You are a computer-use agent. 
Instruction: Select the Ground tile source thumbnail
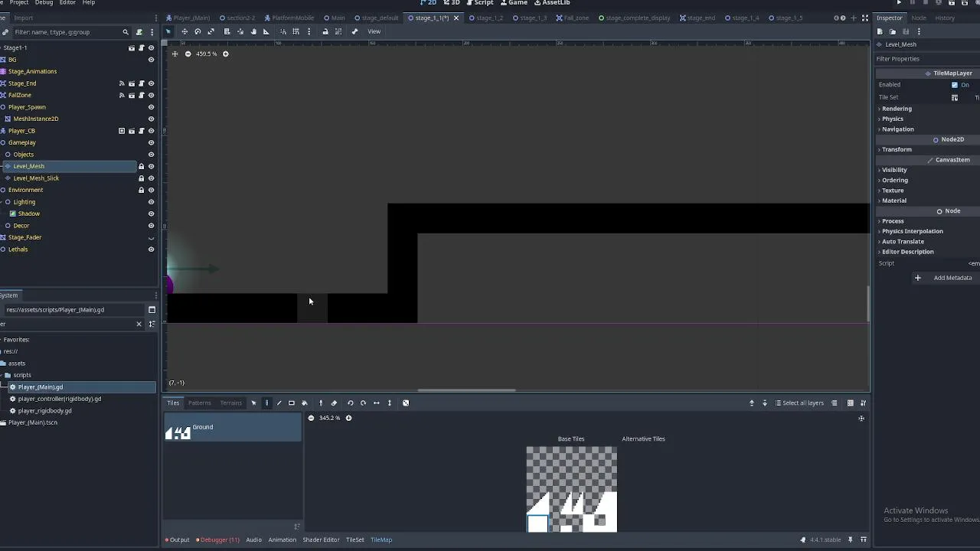pos(178,433)
